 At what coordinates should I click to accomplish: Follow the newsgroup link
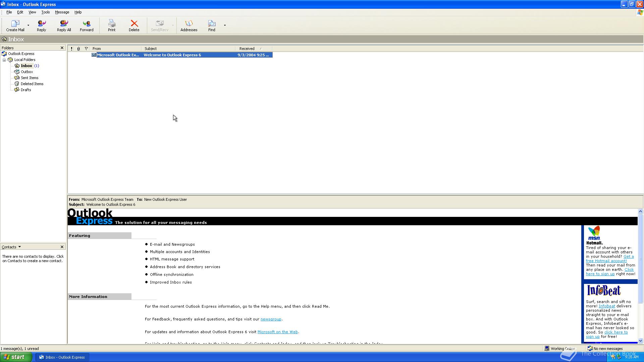point(271,319)
